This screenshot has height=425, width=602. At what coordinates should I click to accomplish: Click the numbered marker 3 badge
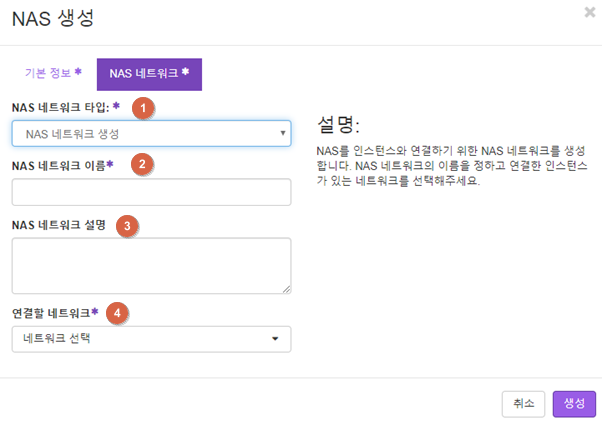[x=127, y=226]
